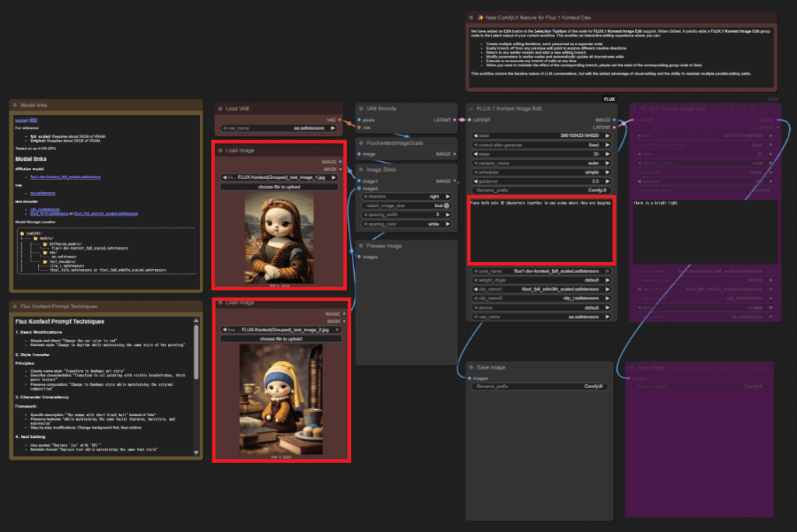Open the image dropdown showing test_image_2.jpg
Image resolution: width=797 pixels, height=532 pixels.
click(x=281, y=330)
